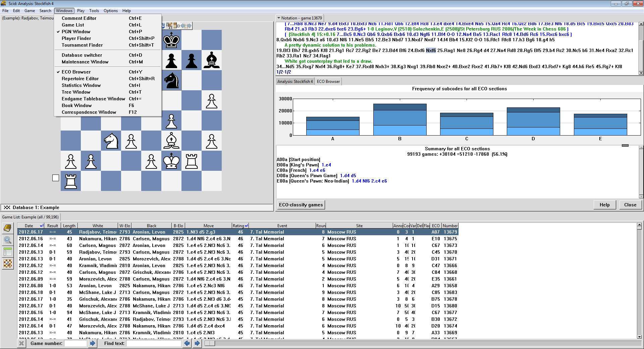644x349 pixels.
Task: Click the back arrow beside the Find text field
Action: 187,343
